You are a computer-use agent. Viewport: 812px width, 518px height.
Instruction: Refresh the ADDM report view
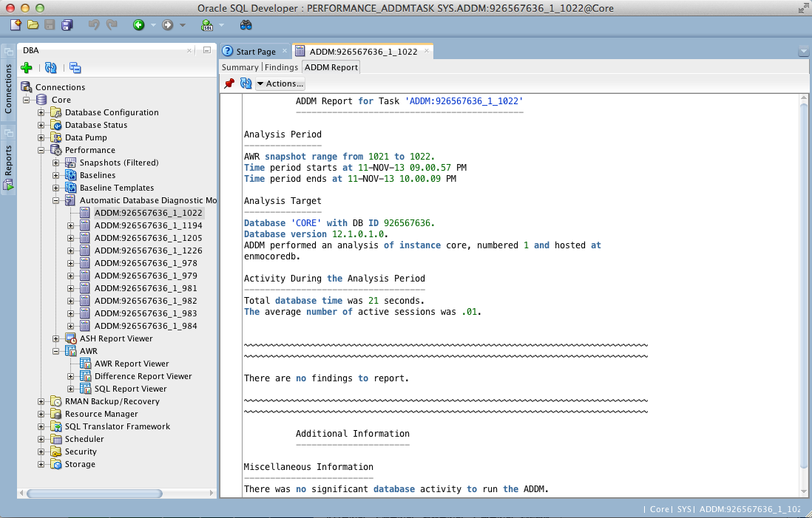pos(246,84)
